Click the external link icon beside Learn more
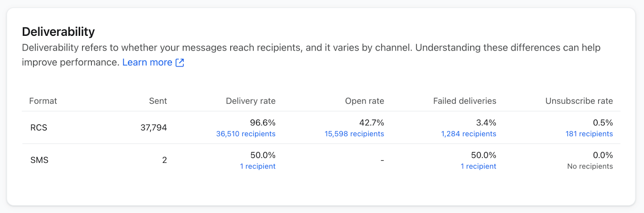This screenshot has height=213, width=644. click(180, 62)
